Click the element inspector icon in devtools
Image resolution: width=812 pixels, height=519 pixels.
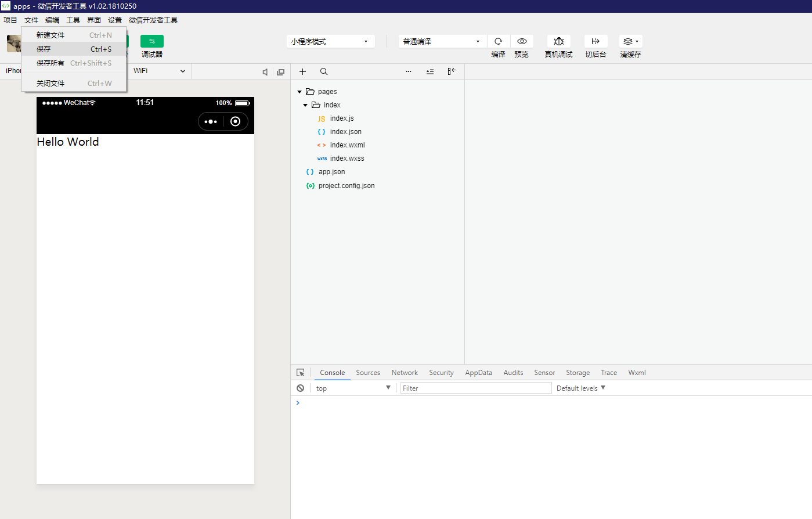[x=301, y=373]
